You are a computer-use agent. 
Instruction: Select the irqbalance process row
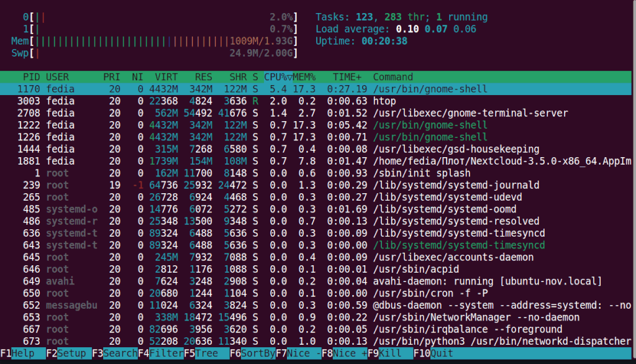316,329
